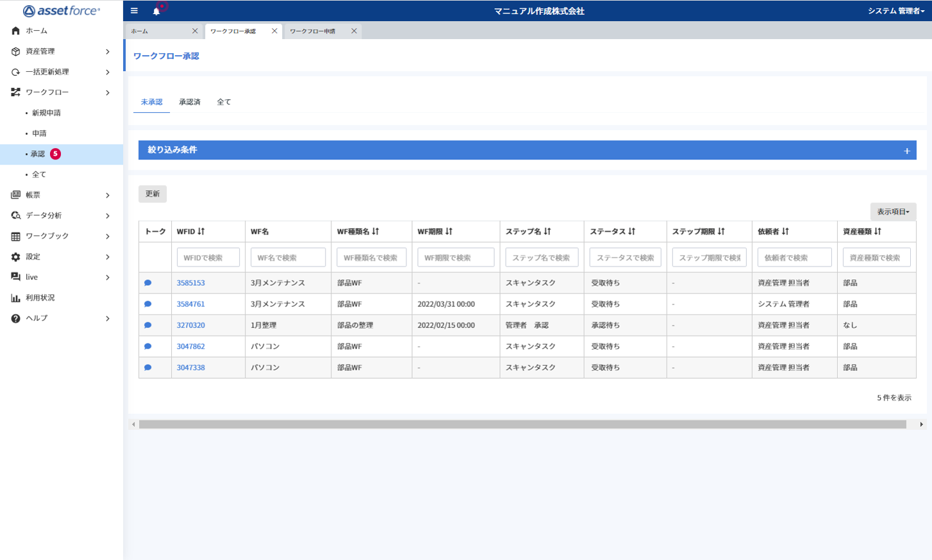The image size is (932, 560).
Task: Expand the 絞り込み条件 plus button
Action: coord(907,151)
